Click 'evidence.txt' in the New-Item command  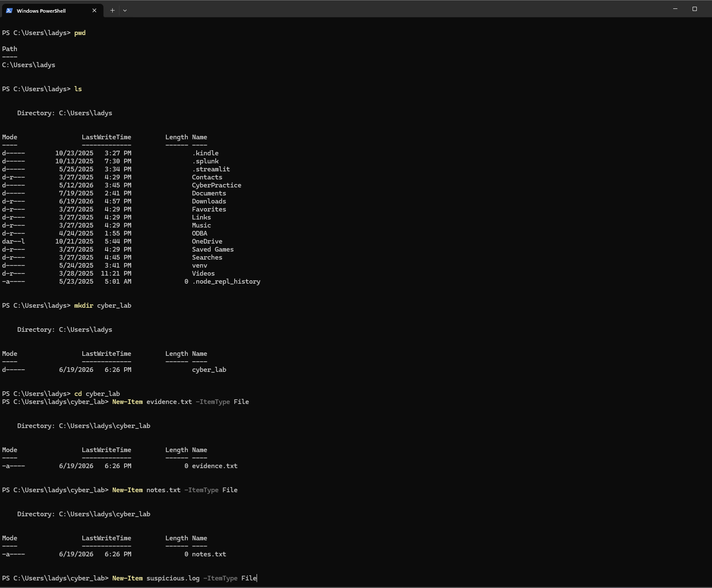click(169, 402)
